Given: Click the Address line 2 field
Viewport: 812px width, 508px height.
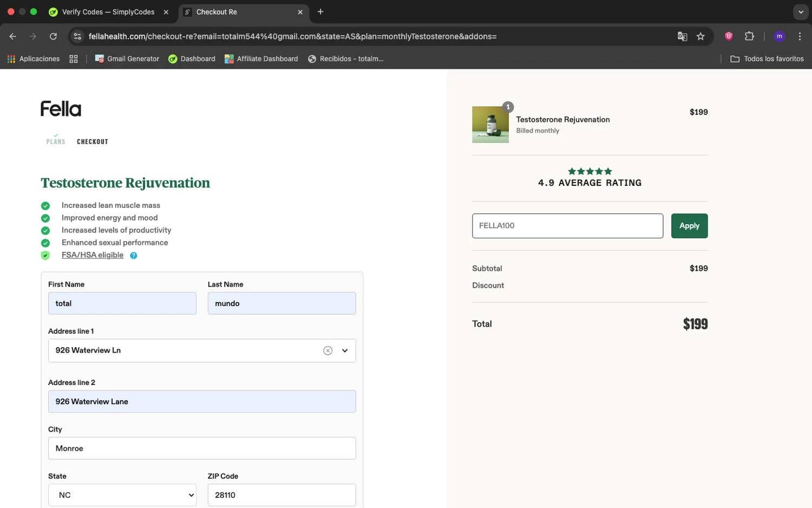Looking at the screenshot, I should (202, 401).
